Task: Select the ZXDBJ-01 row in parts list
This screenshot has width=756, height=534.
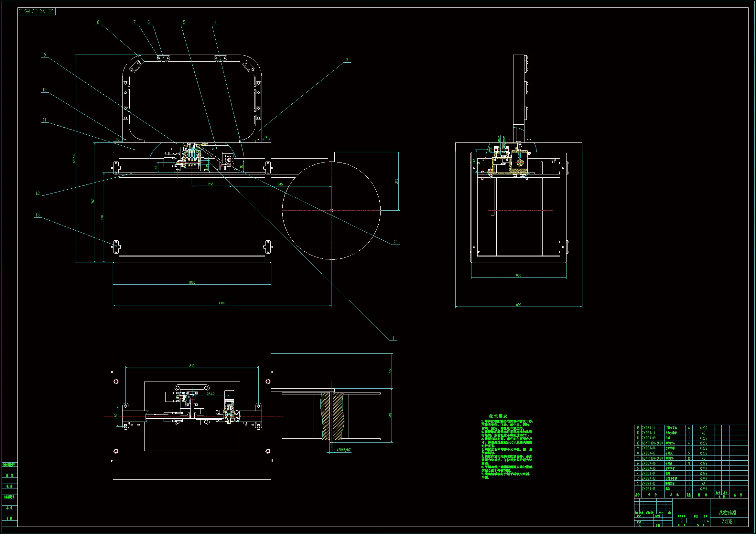Action: (x=648, y=488)
